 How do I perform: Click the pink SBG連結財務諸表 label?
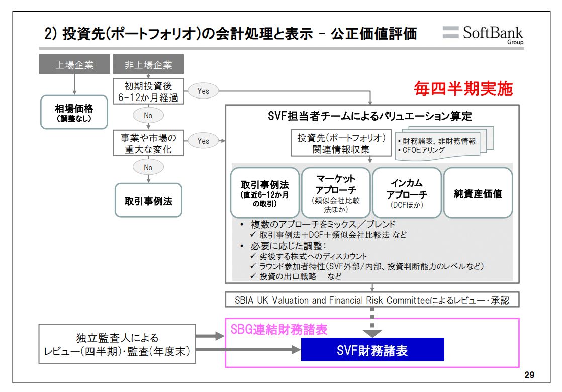[x=279, y=329]
